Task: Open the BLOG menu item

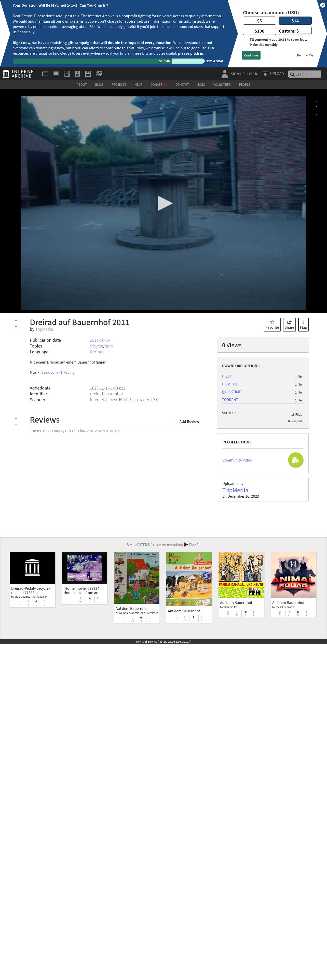Action: coord(99,85)
